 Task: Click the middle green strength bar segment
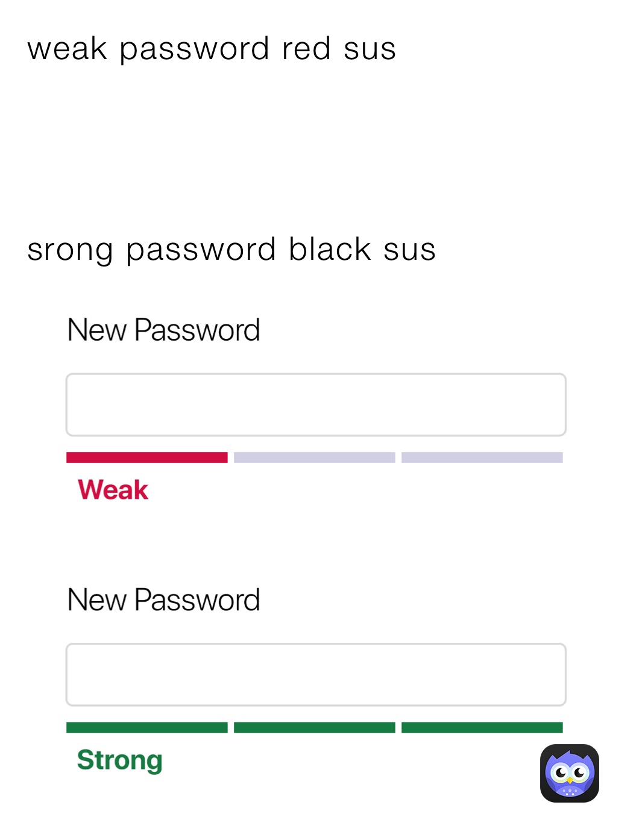(314, 728)
